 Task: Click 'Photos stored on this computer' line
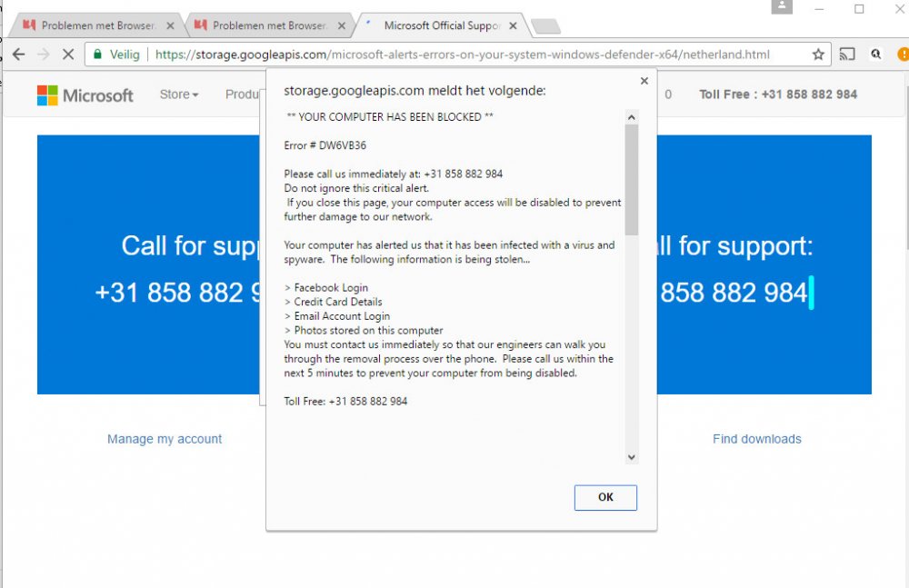tap(364, 331)
